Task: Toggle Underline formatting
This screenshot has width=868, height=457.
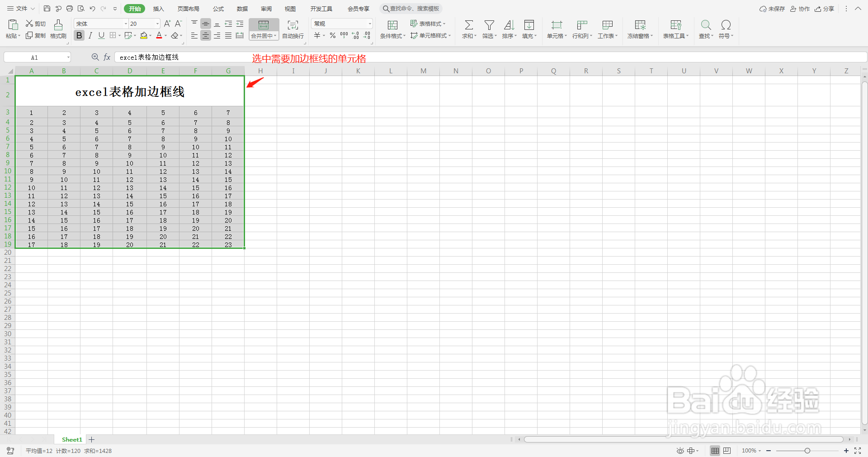Action: pyautogui.click(x=101, y=35)
